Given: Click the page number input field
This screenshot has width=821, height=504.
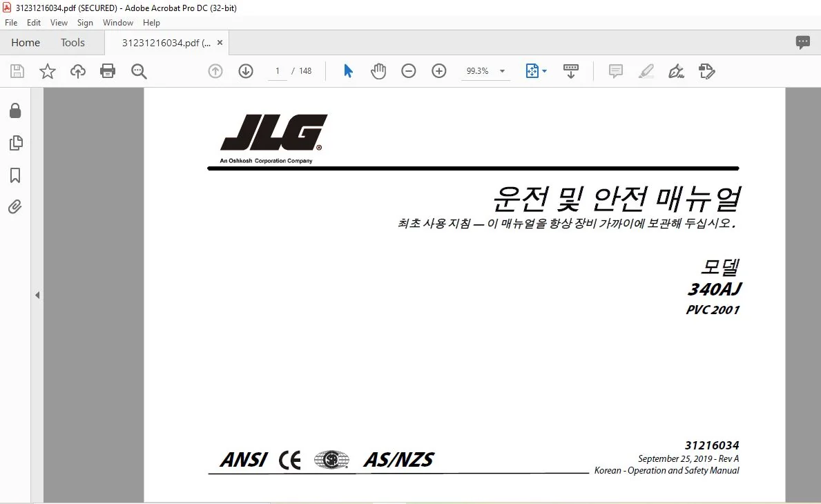Looking at the screenshot, I should click(x=278, y=71).
